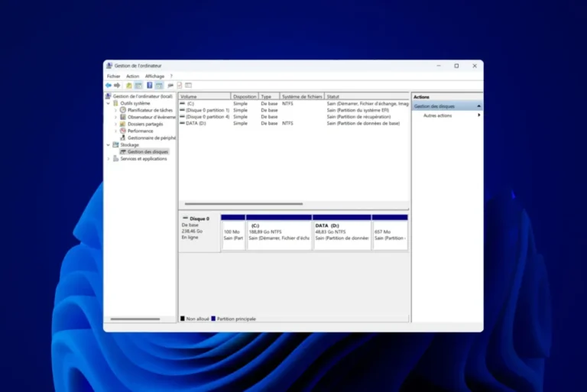This screenshot has width=587, height=392.
Task: Open the Affichage menu
Action: click(154, 76)
